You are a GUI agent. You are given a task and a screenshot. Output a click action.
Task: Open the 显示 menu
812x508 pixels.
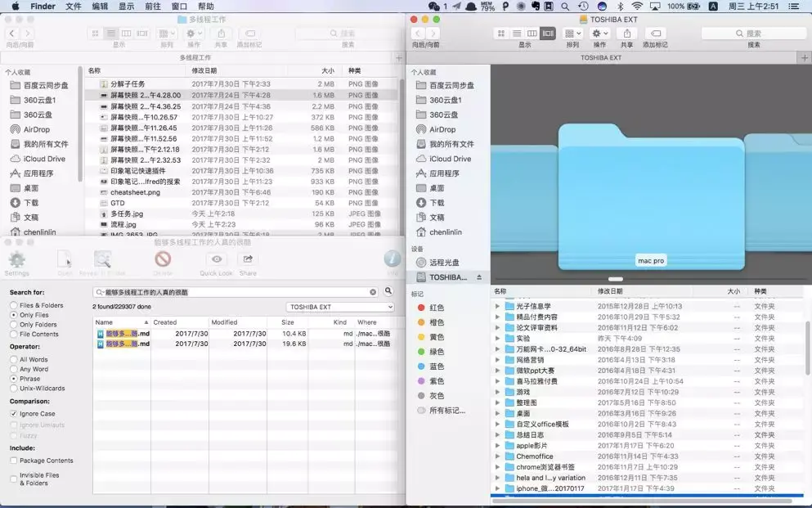(x=126, y=7)
